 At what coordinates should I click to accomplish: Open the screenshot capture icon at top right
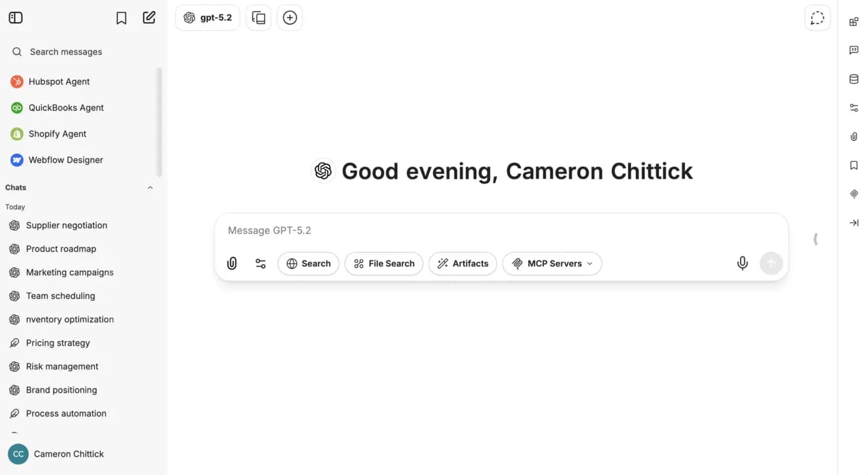point(817,18)
